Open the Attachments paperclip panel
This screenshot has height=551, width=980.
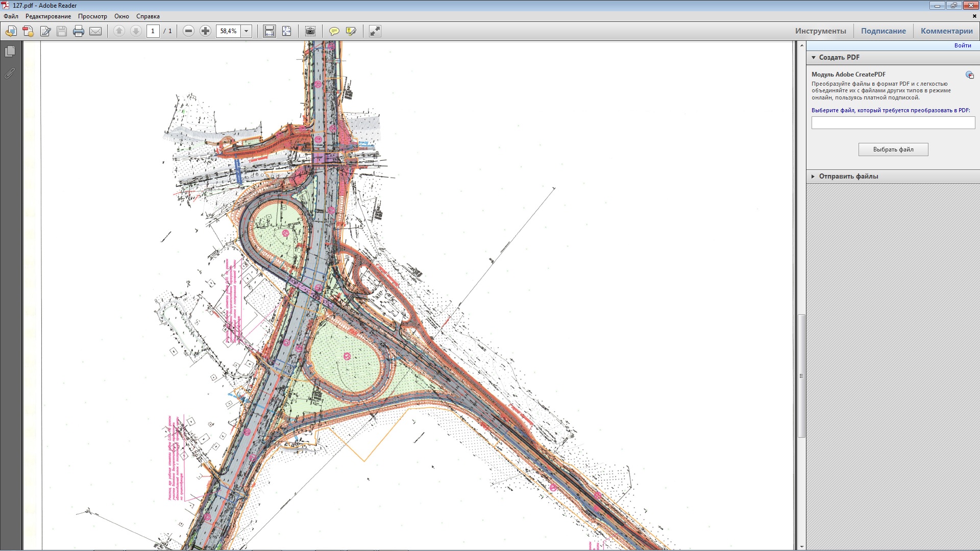point(10,73)
